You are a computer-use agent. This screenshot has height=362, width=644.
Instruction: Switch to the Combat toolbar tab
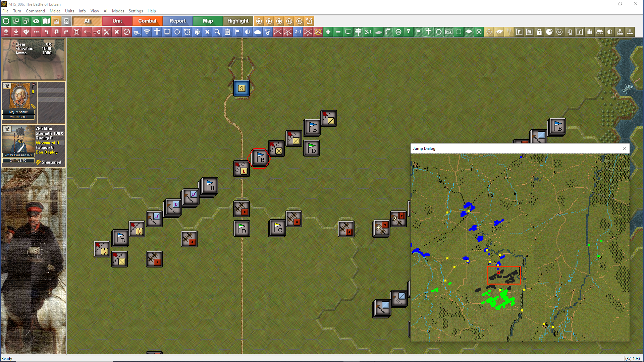click(x=147, y=21)
